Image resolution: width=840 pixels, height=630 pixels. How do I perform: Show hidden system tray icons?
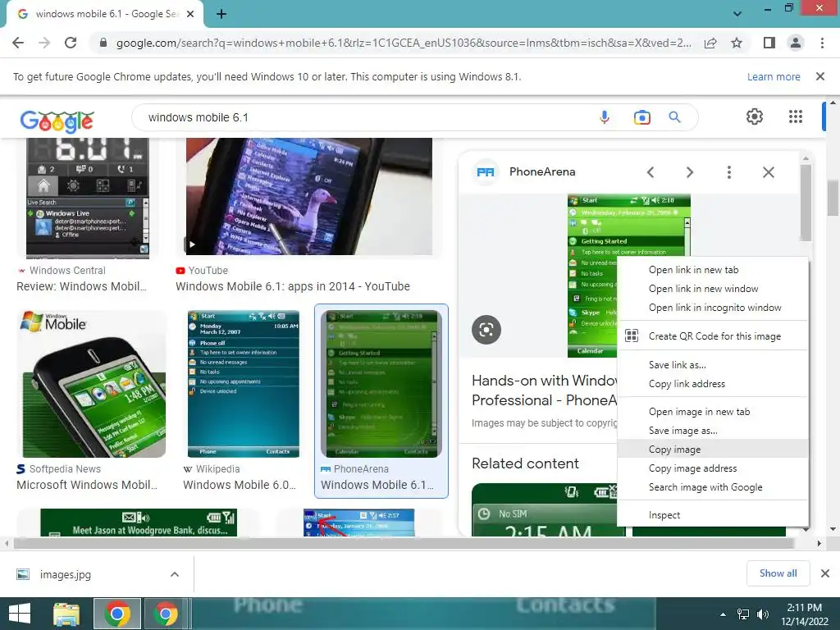723,614
